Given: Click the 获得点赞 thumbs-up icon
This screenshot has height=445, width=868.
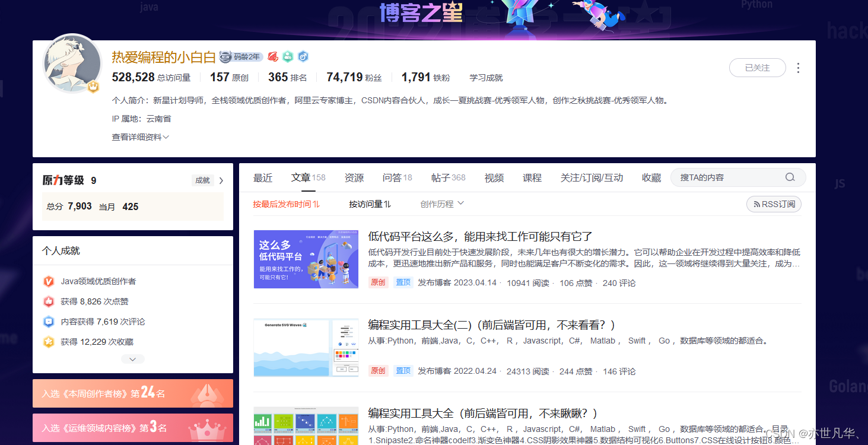Looking at the screenshot, I should tap(49, 301).
